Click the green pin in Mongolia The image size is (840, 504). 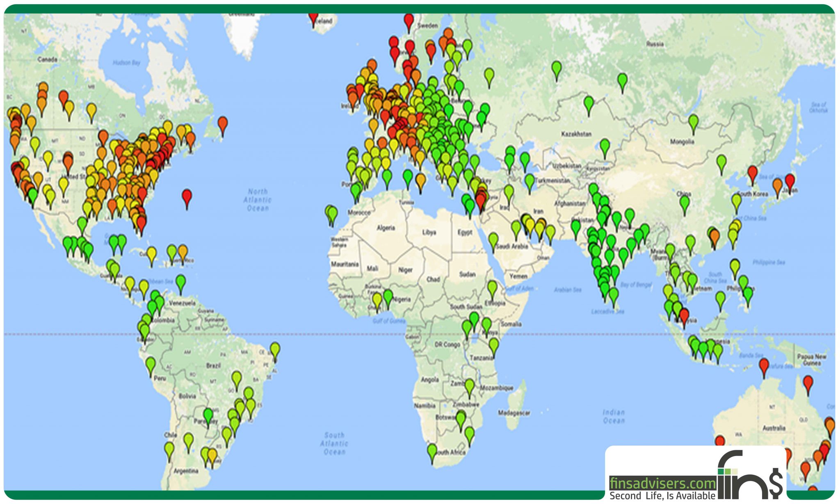(693, 124)
